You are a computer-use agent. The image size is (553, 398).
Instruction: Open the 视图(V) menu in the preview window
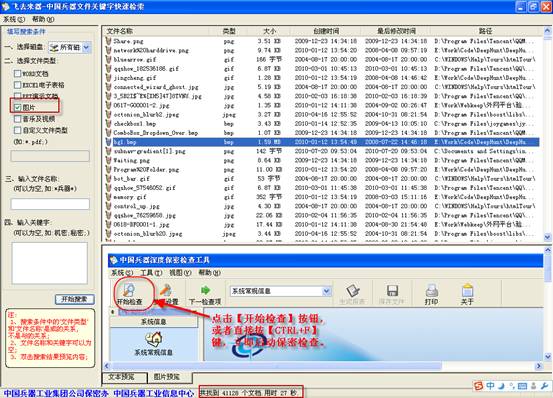click(180, 273)
